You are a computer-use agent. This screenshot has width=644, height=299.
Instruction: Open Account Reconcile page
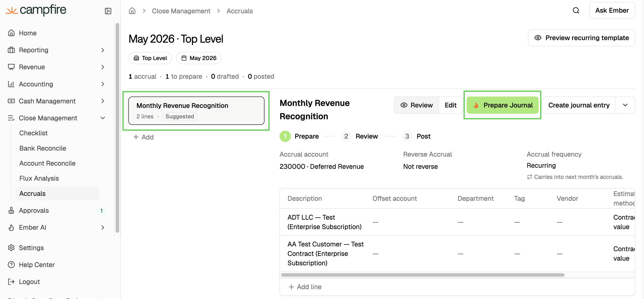[57, 163]
